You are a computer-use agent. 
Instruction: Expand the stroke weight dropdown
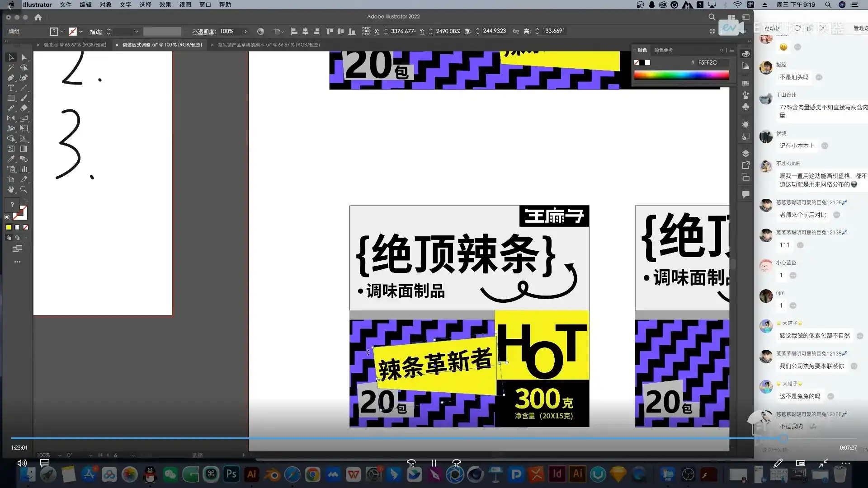pyautogui.click(x=137, y=31)
